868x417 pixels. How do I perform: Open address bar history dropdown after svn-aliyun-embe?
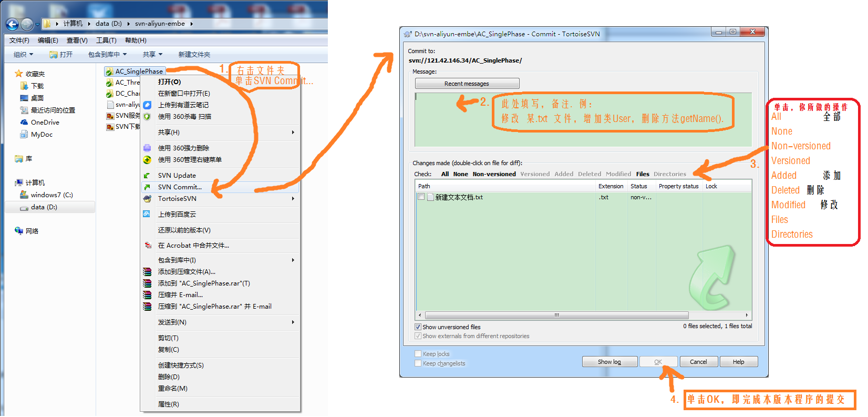[192, 24]
